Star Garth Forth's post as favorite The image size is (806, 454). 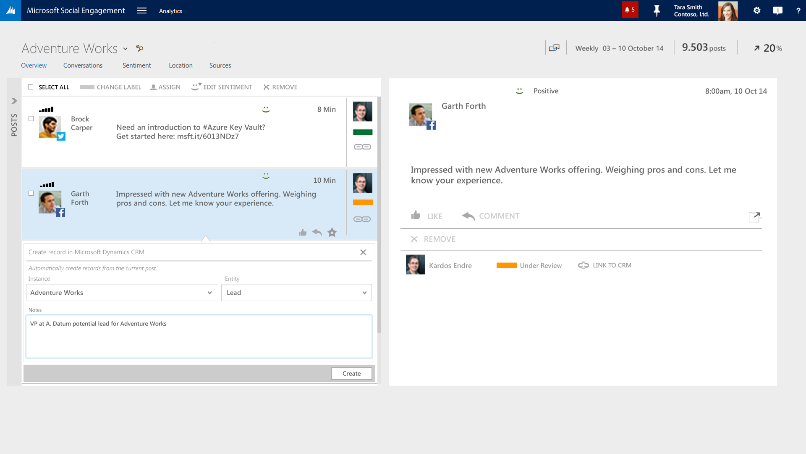pyautogui.click(x=332, y=232)
